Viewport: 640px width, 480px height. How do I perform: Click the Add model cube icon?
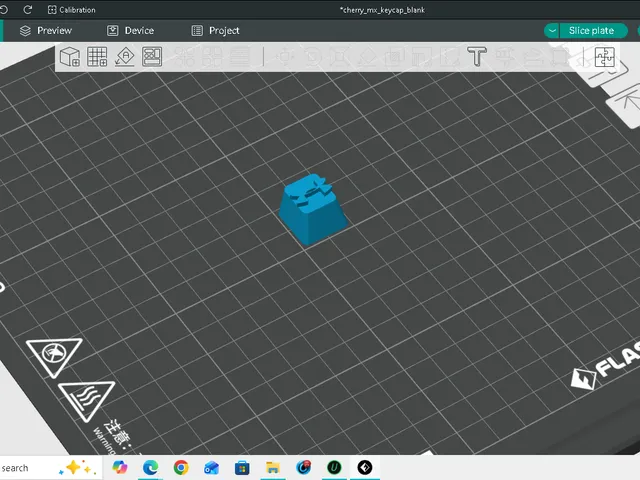click(70, 57)
